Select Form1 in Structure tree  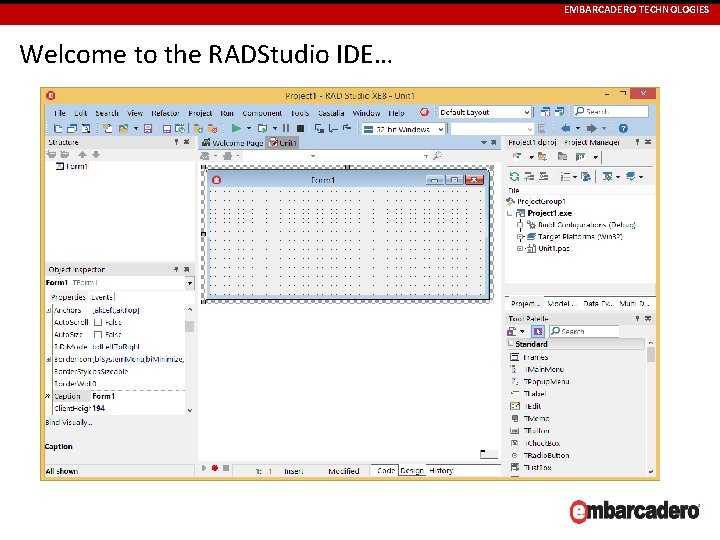[x=76, y=166]
